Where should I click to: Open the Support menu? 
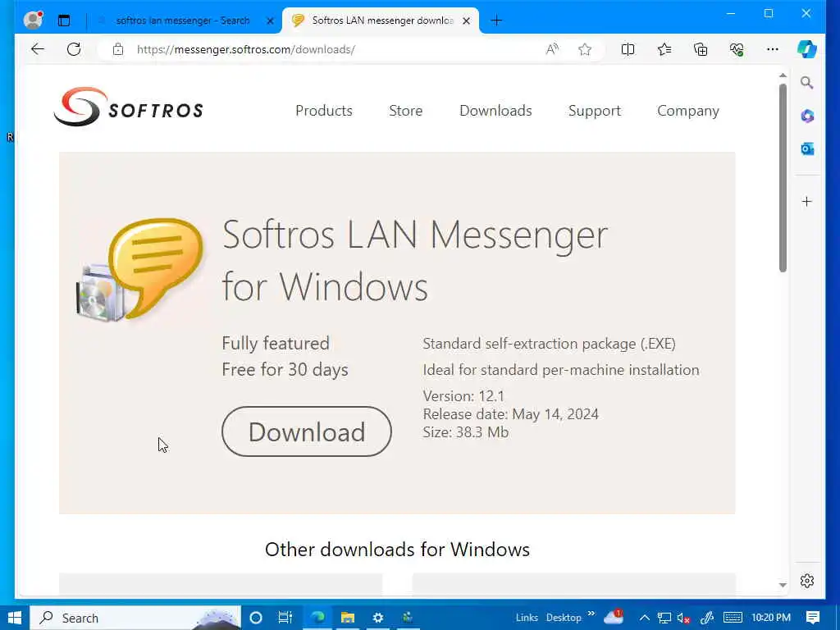coord(595,111)
